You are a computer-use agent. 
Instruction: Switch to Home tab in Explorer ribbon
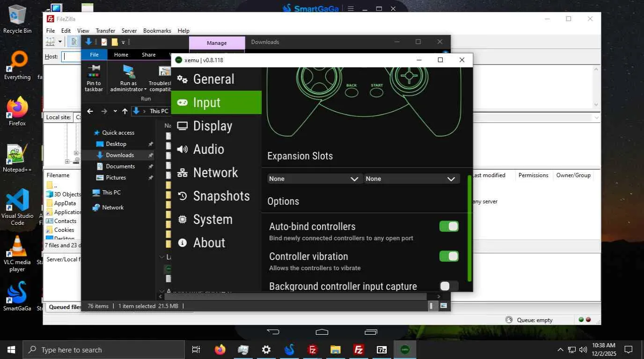121,55
